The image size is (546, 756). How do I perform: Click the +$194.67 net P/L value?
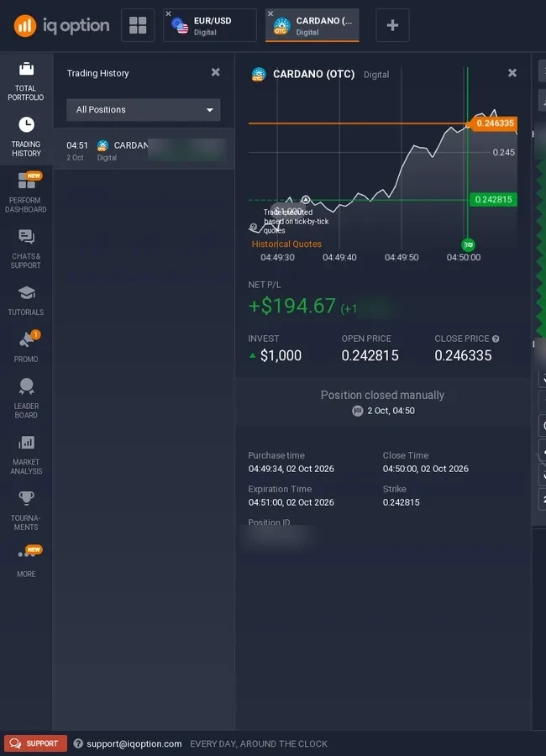(x=291, y=306)
